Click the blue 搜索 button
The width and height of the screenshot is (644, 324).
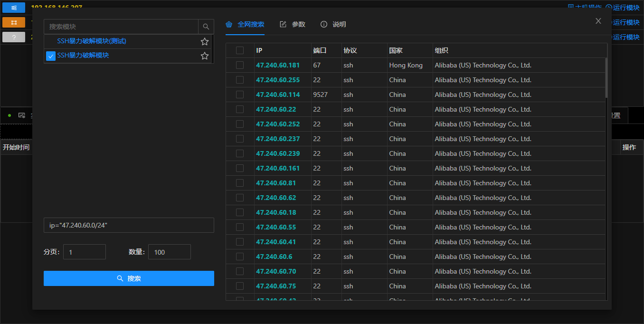(129, 278)
